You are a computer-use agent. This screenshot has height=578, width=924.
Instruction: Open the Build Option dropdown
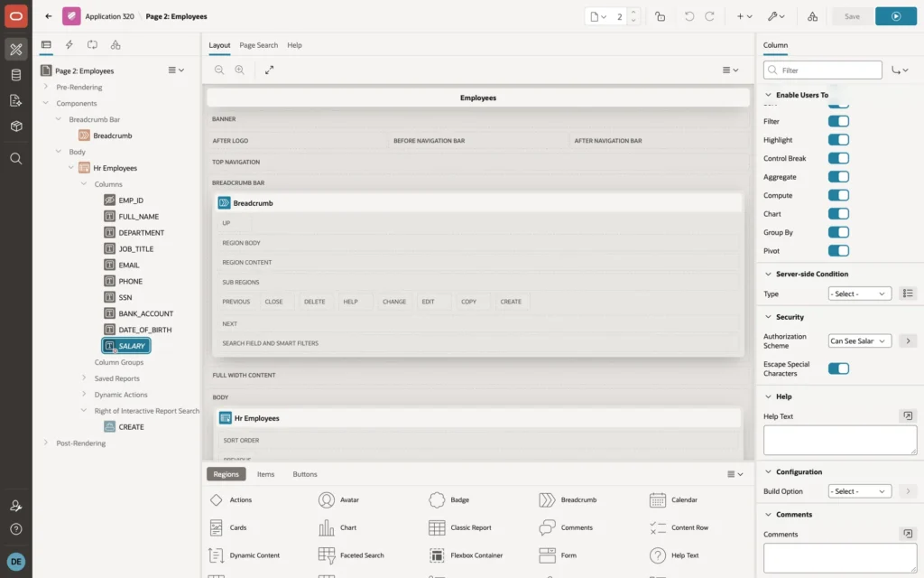[859, 491]
